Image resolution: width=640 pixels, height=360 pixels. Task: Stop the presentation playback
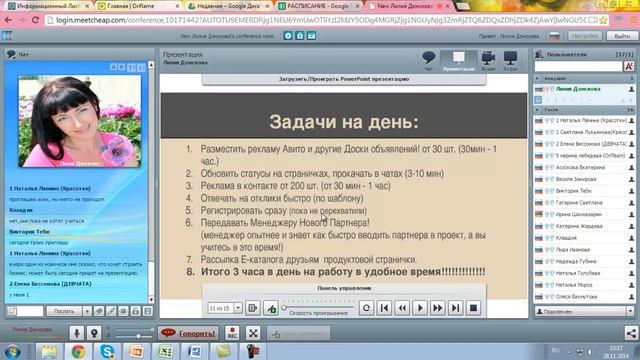[x=473, y=308]
